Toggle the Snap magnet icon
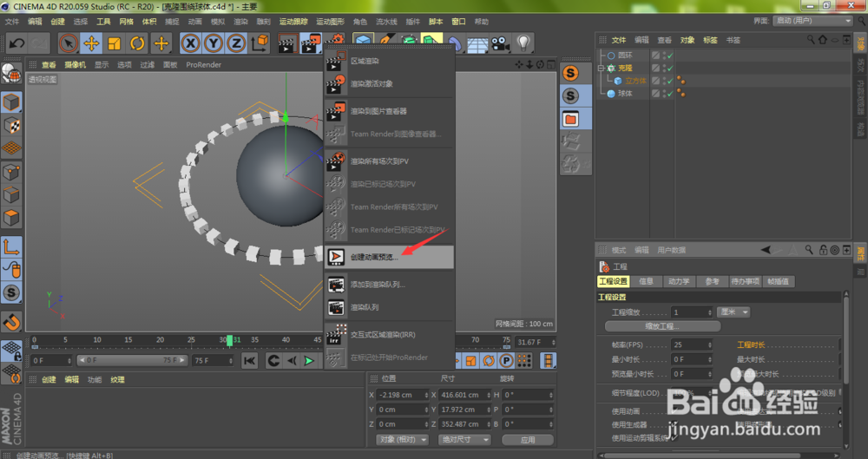The height and width of the screenshot is (459, 868). click(x=11, y=322)
